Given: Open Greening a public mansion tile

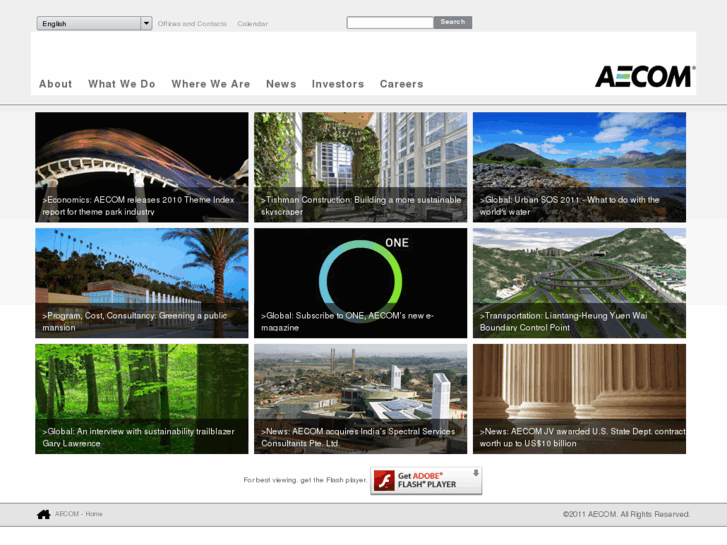Looking at the screenshot, I should 142,283.
